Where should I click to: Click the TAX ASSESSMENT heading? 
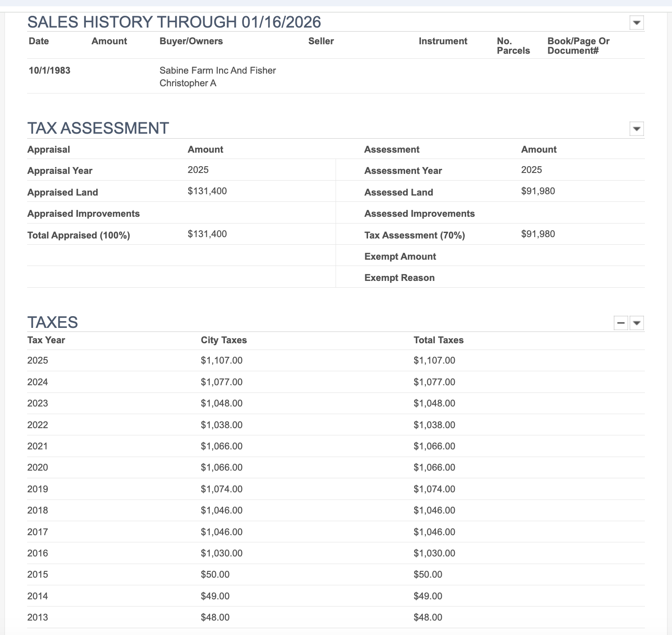tap(98, 128)
